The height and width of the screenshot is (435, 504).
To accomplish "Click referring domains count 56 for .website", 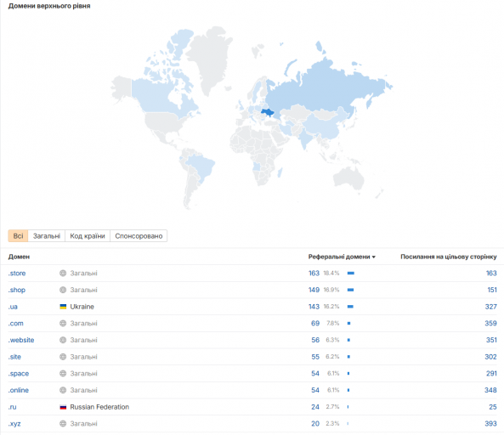I will (315, 340).
